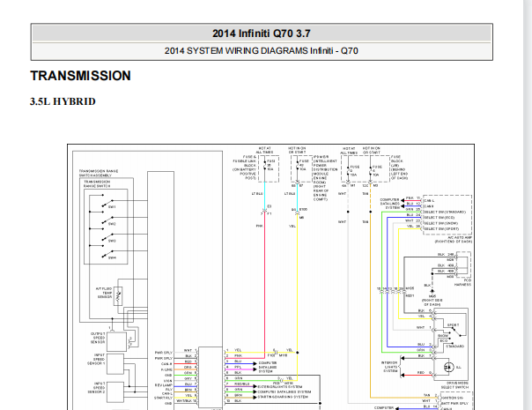Click the ILL illumination LED symbol

(449, 367)
